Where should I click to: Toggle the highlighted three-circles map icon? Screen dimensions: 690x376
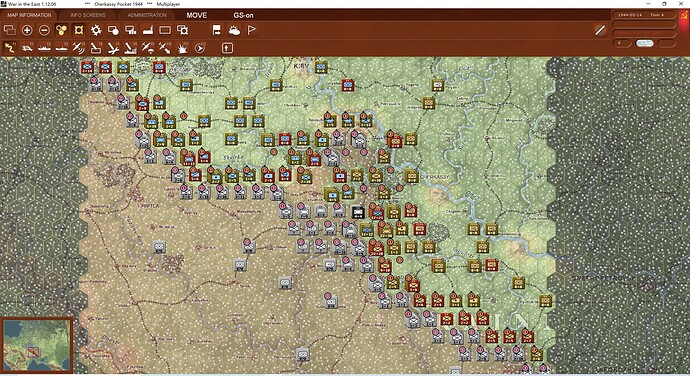pyautogui.click(x=62, y=30)
